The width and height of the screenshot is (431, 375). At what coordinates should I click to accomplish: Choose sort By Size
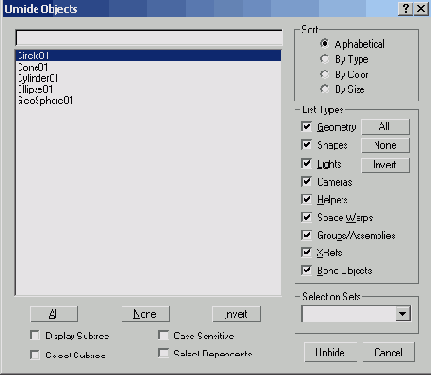pos(324,89)
